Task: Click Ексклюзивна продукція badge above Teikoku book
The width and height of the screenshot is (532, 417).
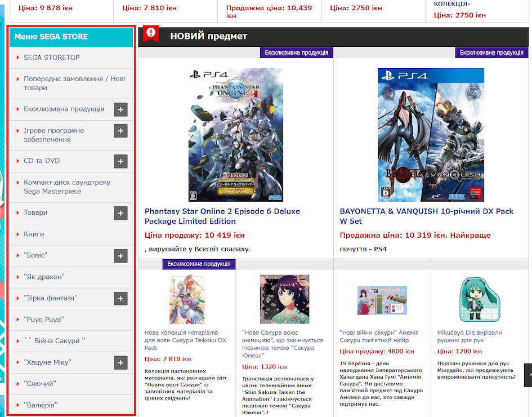Action: pos(199,264)
